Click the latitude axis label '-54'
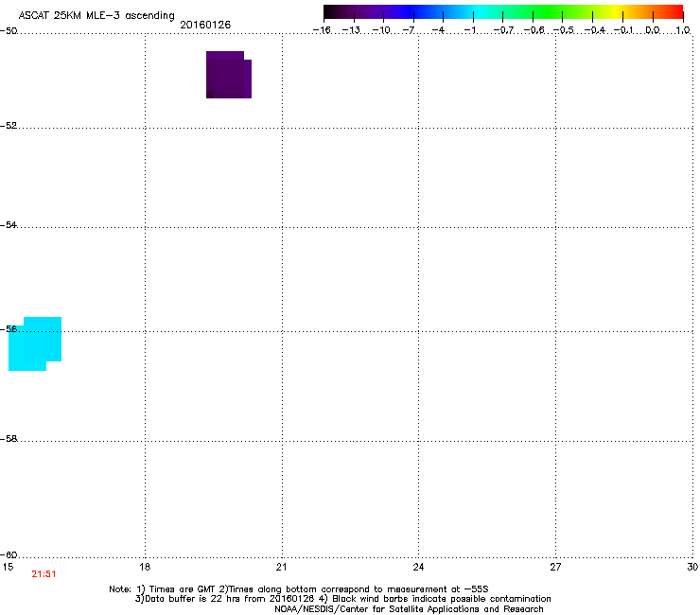The width and height of the screenshot is (700, 615). click(9, 224)
